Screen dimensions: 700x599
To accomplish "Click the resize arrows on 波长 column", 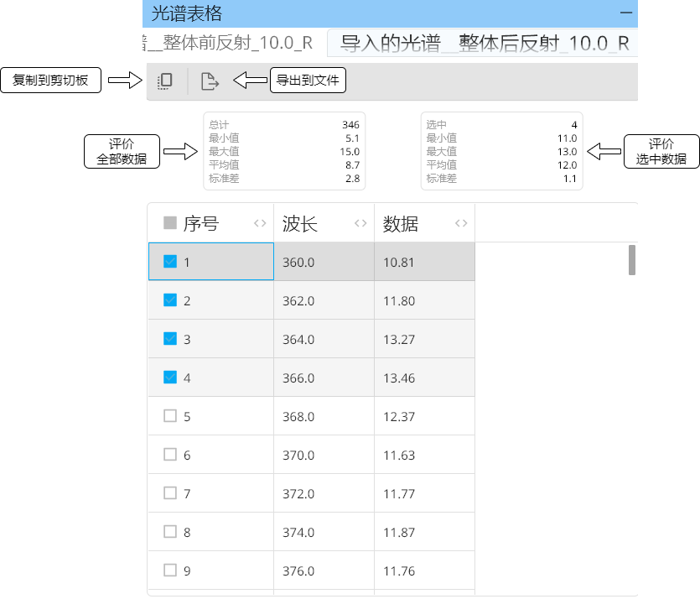I will click(360, 223).
